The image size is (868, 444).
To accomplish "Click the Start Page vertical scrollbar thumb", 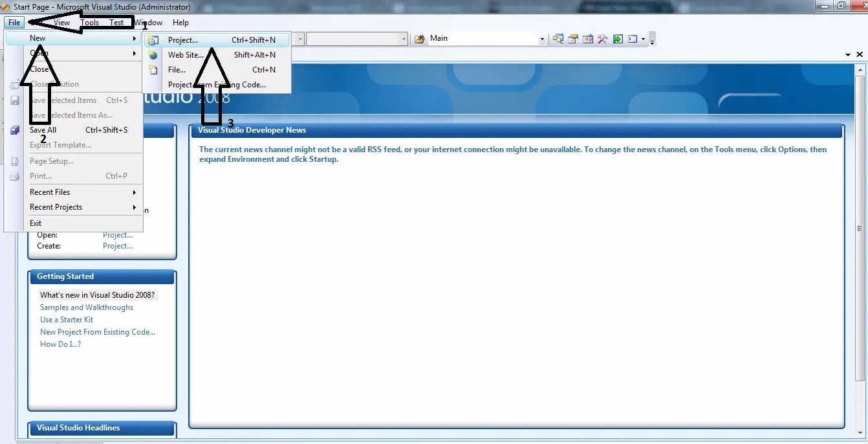I will [x=860, y=228].
